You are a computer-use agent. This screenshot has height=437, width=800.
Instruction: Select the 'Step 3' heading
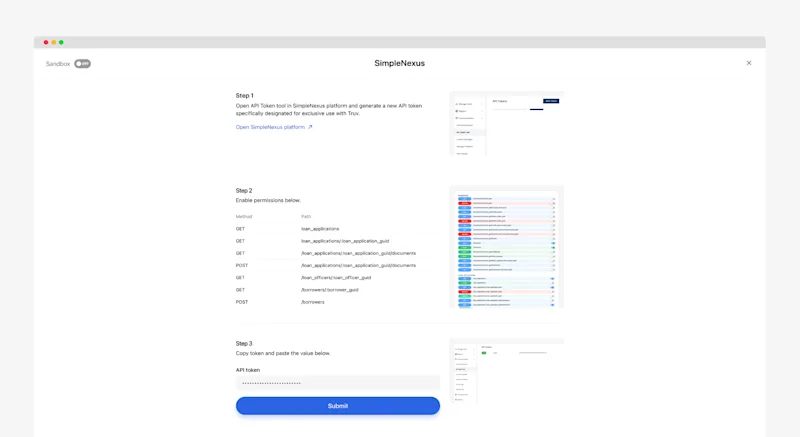tap(244, 343)
